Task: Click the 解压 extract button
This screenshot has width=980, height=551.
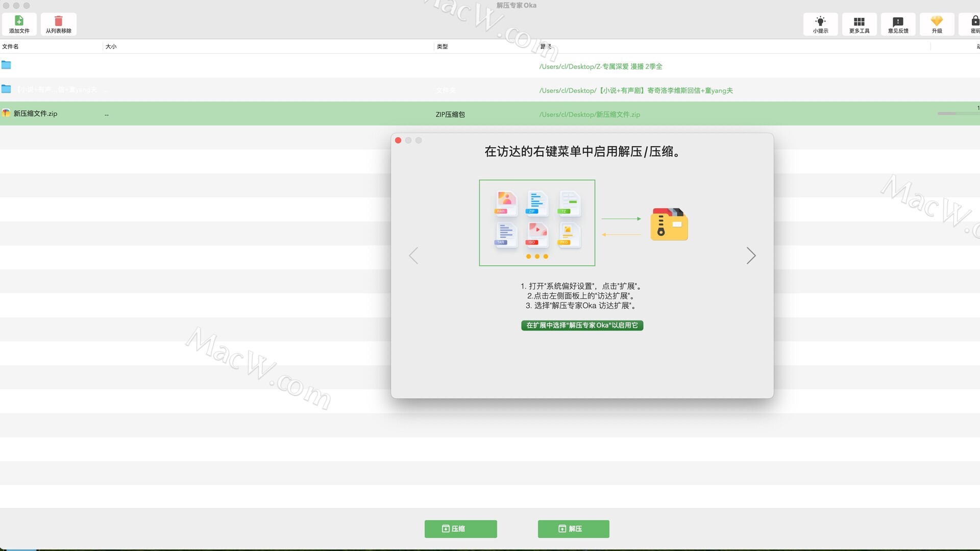Action: pos(573,529)
